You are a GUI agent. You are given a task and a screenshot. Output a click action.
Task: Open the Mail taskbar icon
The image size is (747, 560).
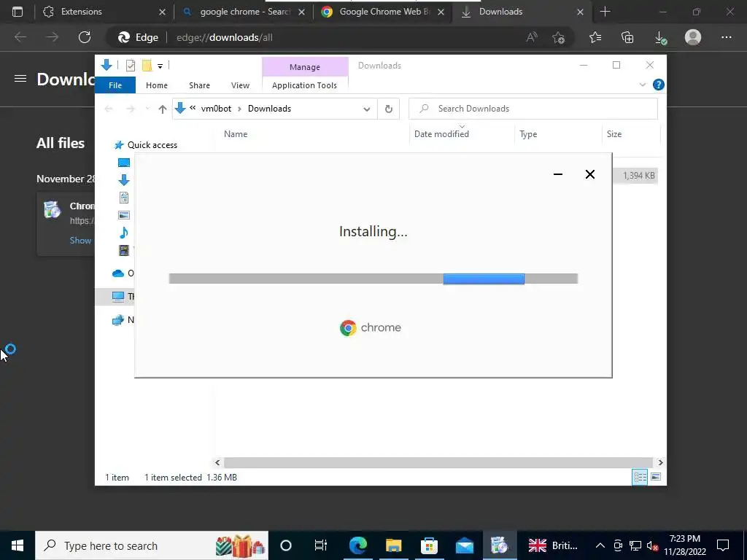tap(465, 545)
